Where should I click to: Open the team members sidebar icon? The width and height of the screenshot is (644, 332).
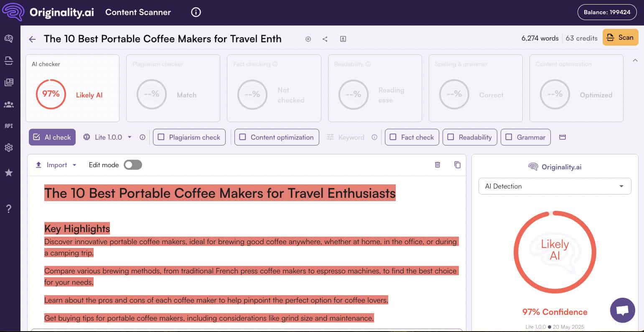[9, 105]
